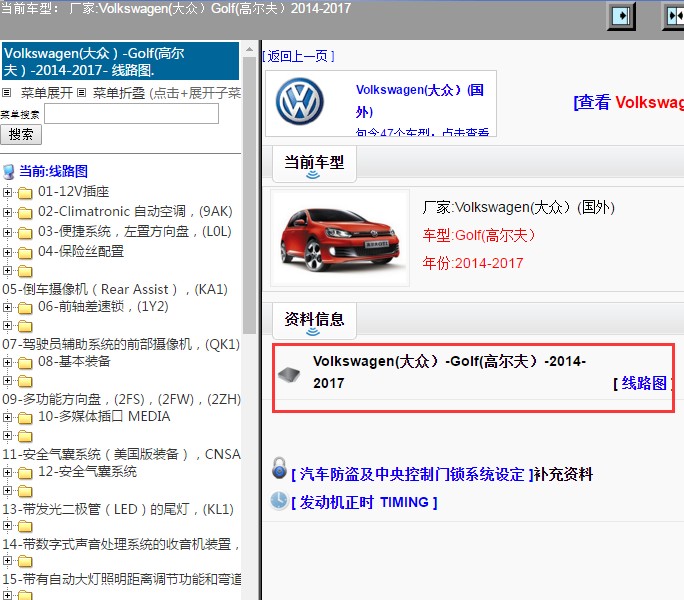Image resolution: width=684 pixels, height=600 pixels.
Task: Click the 菜单折叠 collapse-all menu icon
Action: 82,93
